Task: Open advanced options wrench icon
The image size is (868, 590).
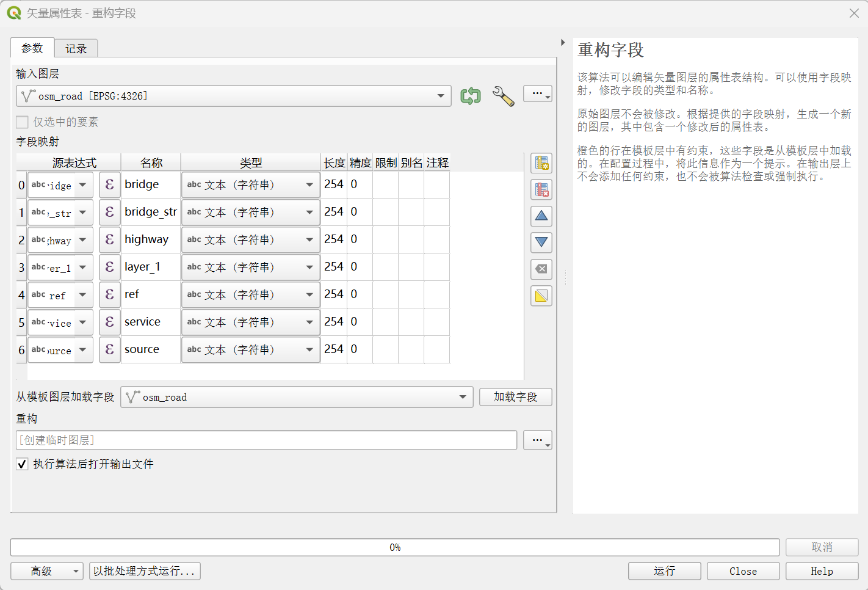Action: [504, 96]
